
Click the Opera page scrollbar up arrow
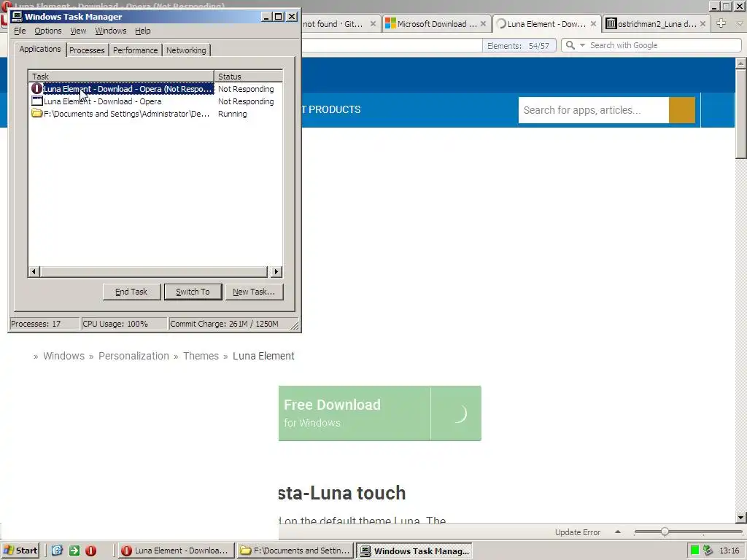pyautogui.click(x=741, y=63)
